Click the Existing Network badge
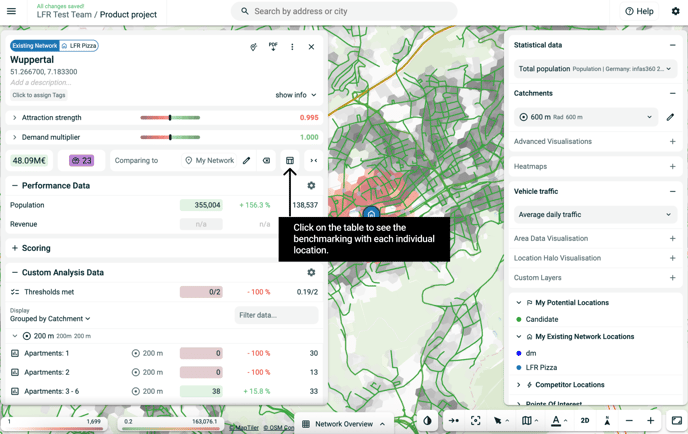Screen dimensions: 688x434 click(x=35, y=46)
